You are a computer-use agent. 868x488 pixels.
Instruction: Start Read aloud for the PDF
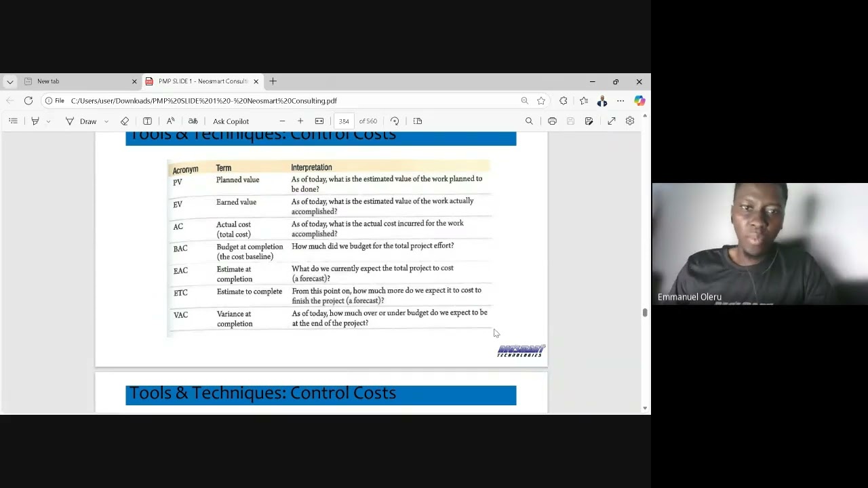click(170, 121)
